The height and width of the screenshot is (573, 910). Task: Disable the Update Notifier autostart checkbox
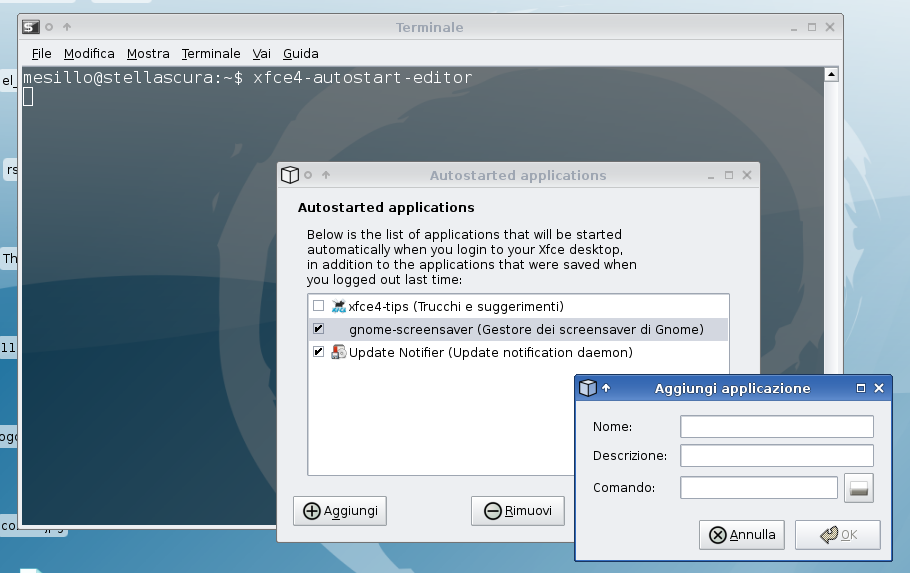[x=319, y=352]
